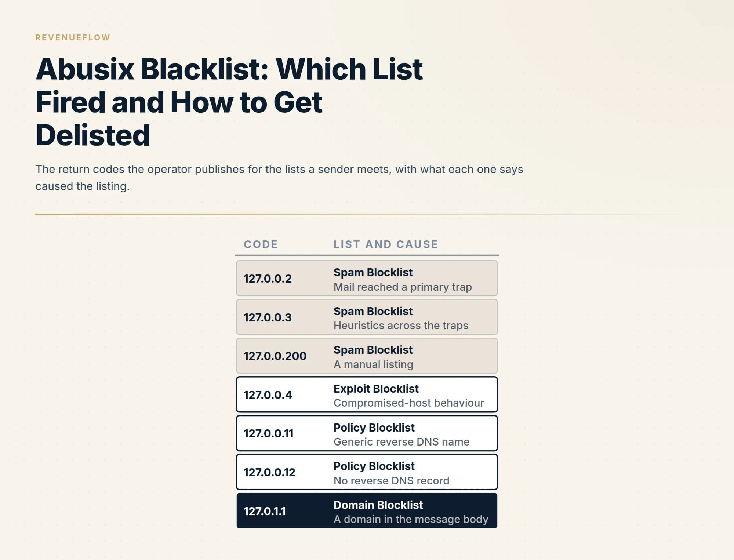
Task: Click 'Compromised-host behaviour' description
Action: click(x=408, y=403)
